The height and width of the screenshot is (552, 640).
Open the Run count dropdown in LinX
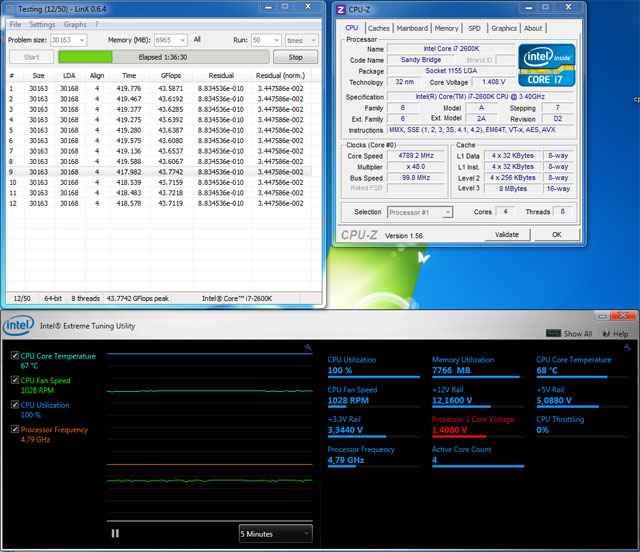tap(266, 40)
